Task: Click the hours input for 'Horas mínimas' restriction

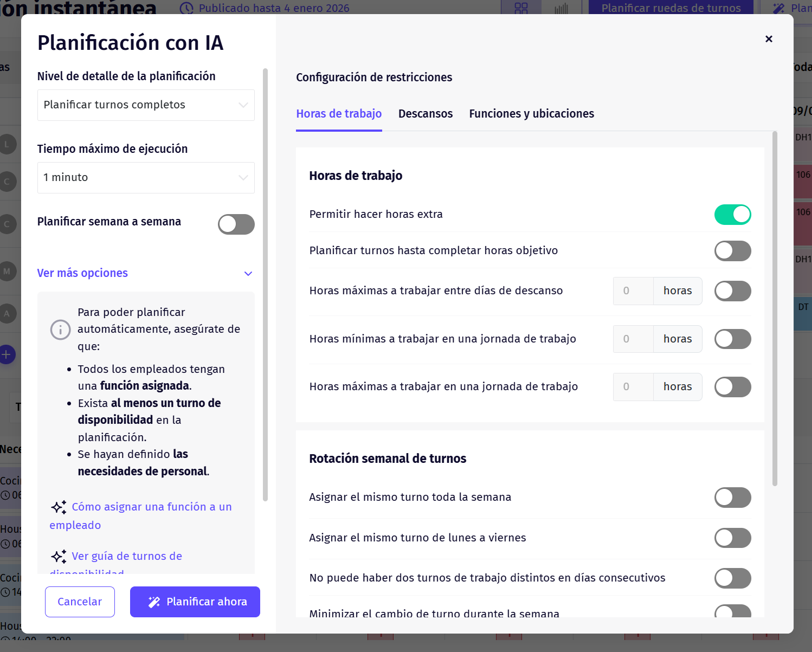Action: click(x=633, y=339)
